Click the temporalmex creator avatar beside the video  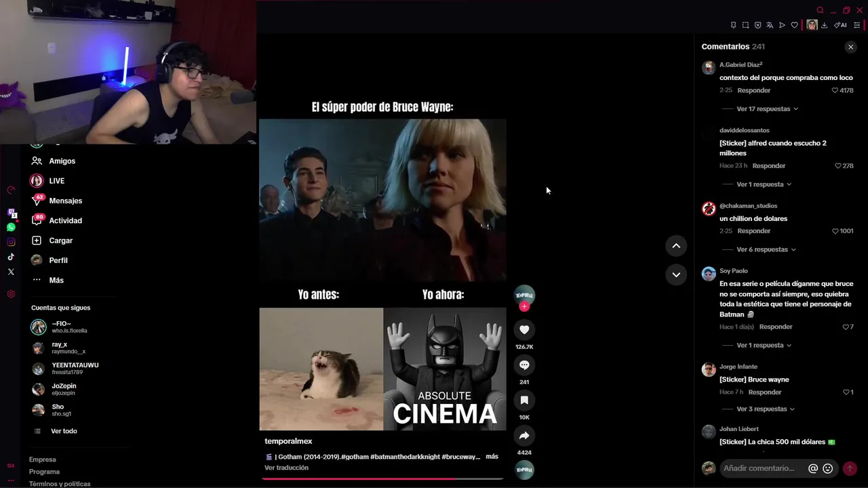pyautogui.click(x=524, y=295)
